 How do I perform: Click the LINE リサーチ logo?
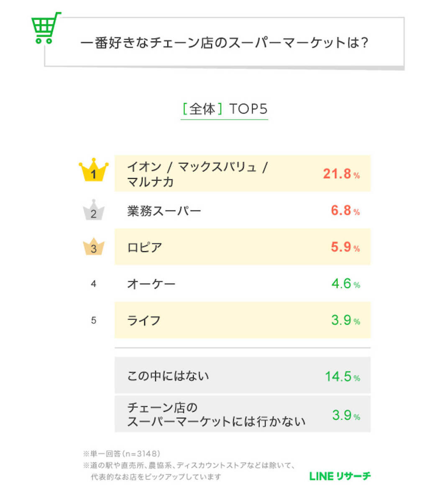[340, 476]
